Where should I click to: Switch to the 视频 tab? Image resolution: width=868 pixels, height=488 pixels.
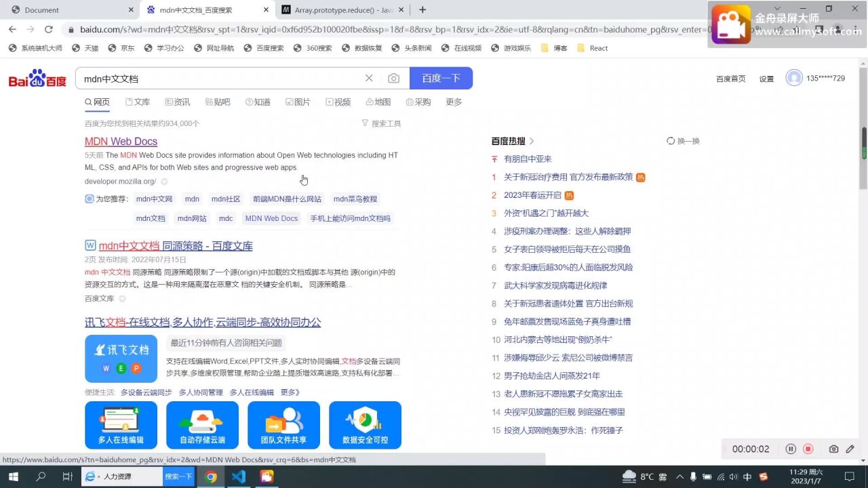338,102
